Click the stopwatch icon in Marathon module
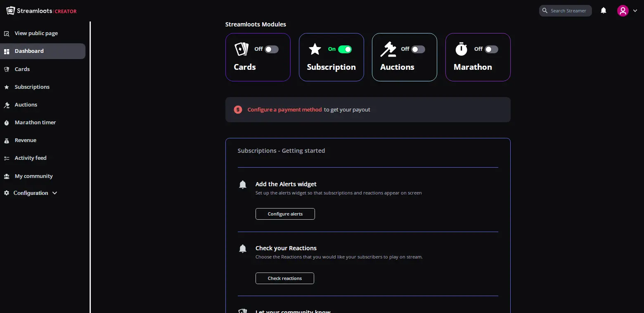Viewport: 644px width, 313px height. (461, 49)
